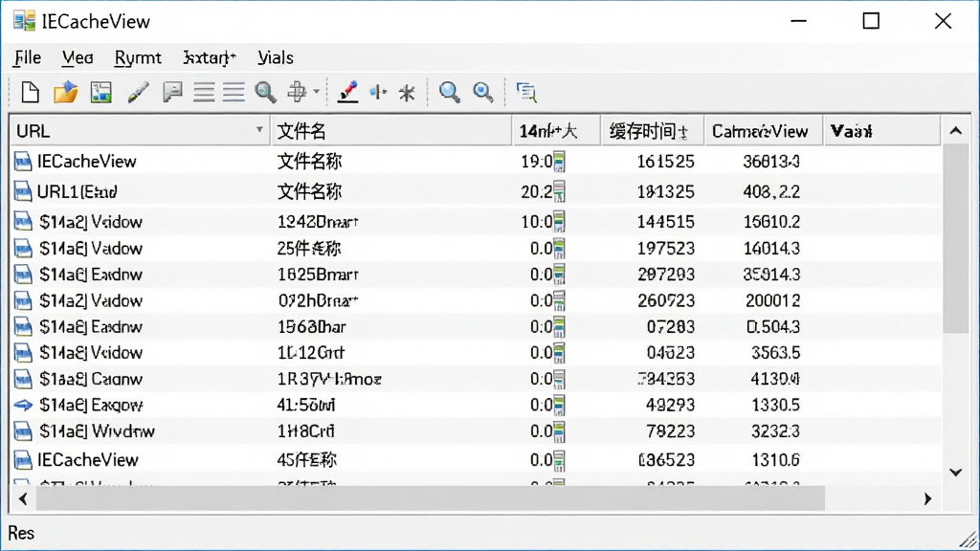Click the down arrow of vertical scrollbar
Viewport: 980px width, 551px height.
956,473
